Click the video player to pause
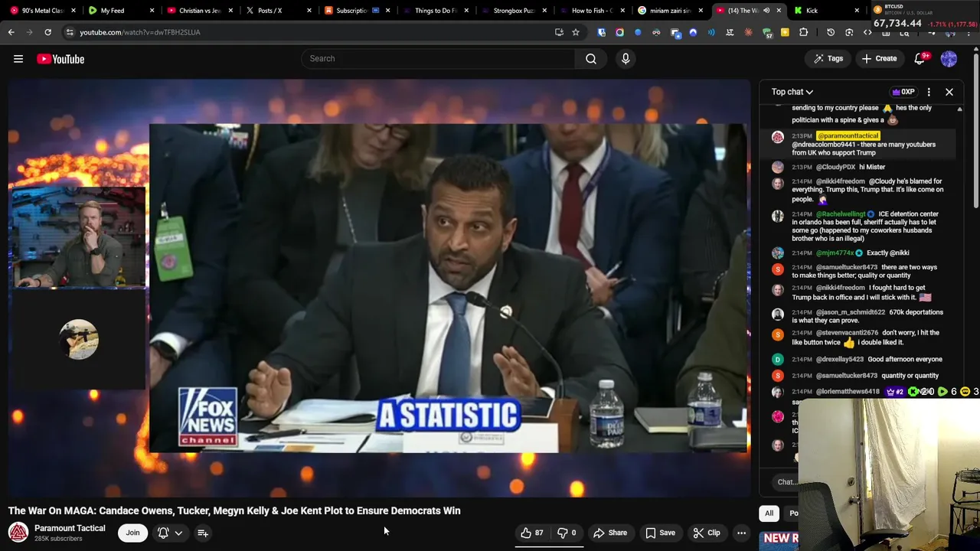This screenshot has width=980, height=551. [379, 288]
